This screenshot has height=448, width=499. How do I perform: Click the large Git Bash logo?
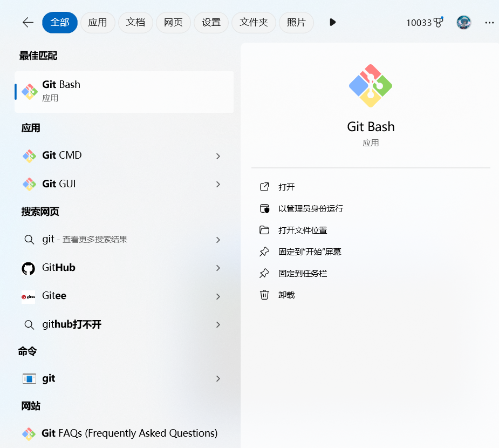click(371, 86)
